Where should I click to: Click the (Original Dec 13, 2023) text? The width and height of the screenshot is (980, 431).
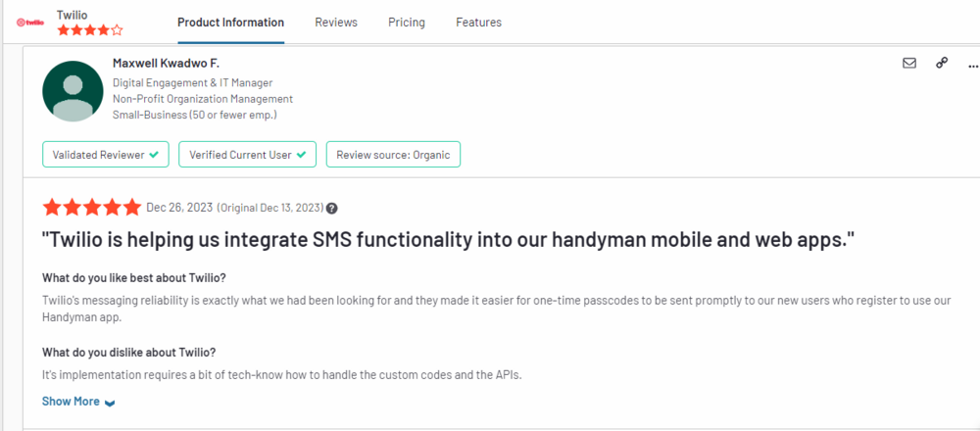point(270,208)
